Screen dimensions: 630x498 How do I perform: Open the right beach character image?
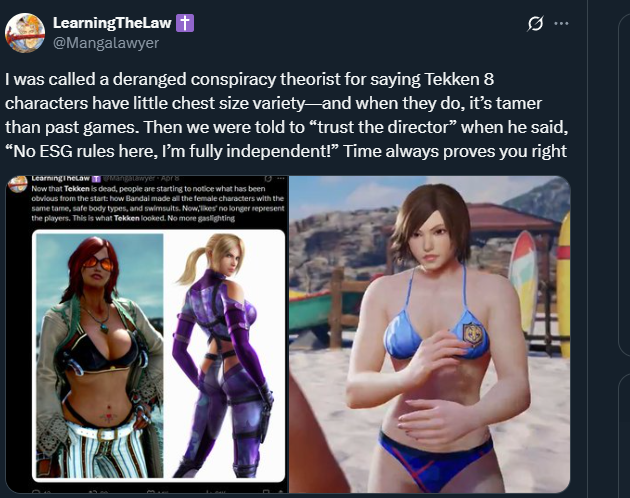coord(430,334)
